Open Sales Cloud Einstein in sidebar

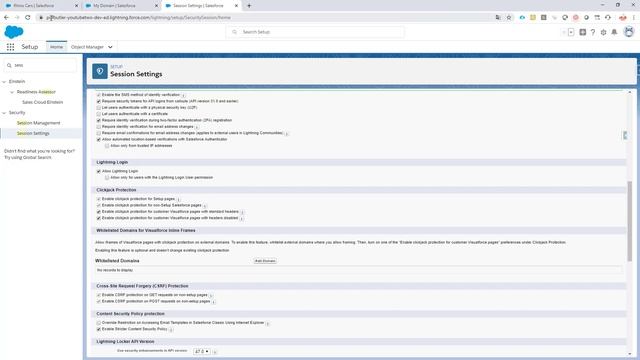tap(42, 102)
